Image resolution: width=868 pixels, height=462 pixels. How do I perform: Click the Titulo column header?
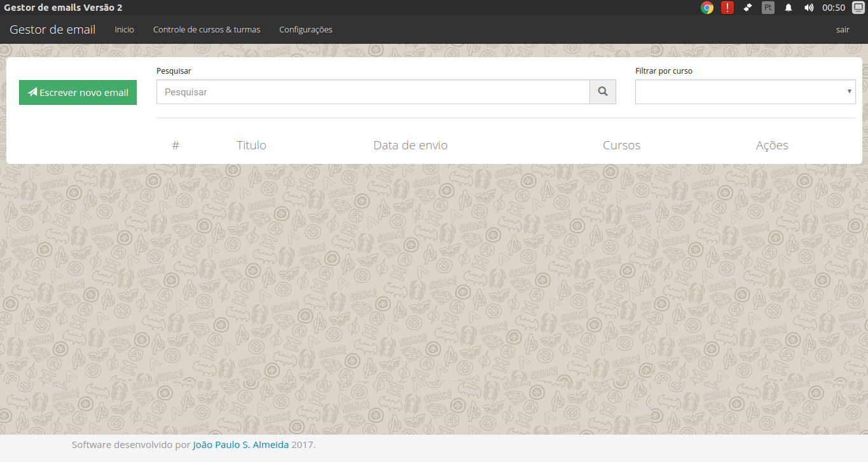(x=251, y=145)
